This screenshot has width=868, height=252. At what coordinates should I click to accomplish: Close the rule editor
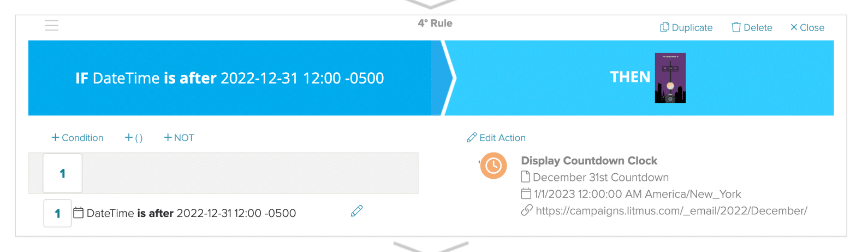(x=807, y=27)
